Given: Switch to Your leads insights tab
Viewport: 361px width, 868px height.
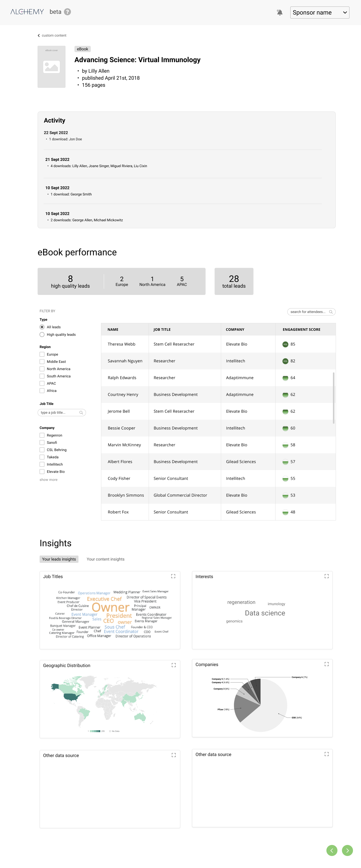Looking at the screenshot, I should click(x=59, y=559).
